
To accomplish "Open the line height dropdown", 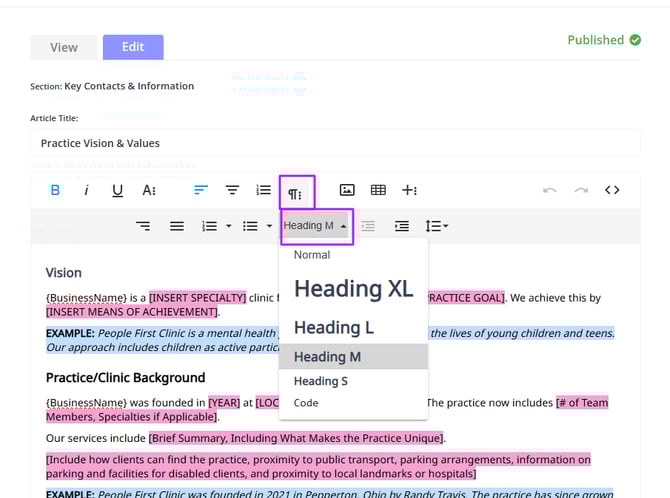I will [x=436, y=226].
